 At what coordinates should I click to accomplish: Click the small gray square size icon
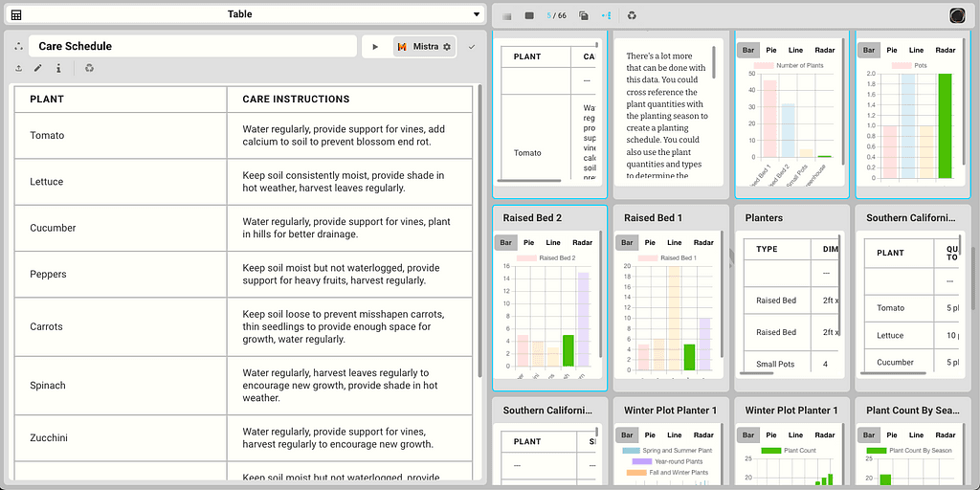507,15
